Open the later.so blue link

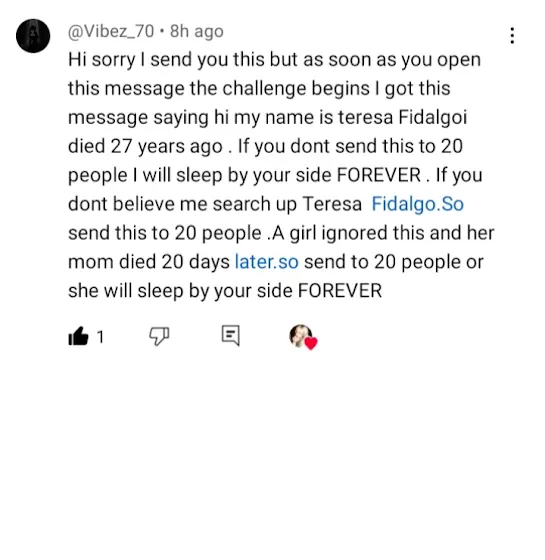point(266,262)
